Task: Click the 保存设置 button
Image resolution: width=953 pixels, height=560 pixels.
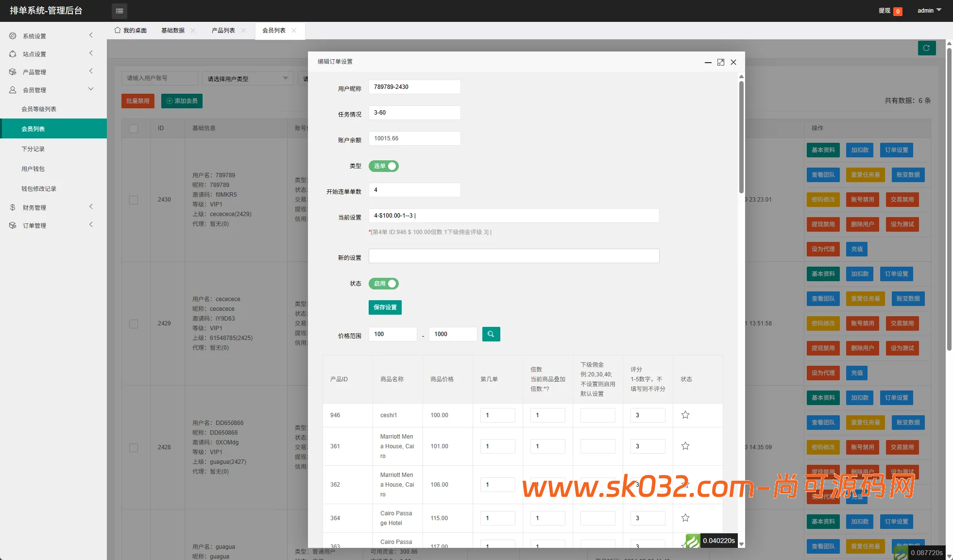Action: click(x=385, y=307)
